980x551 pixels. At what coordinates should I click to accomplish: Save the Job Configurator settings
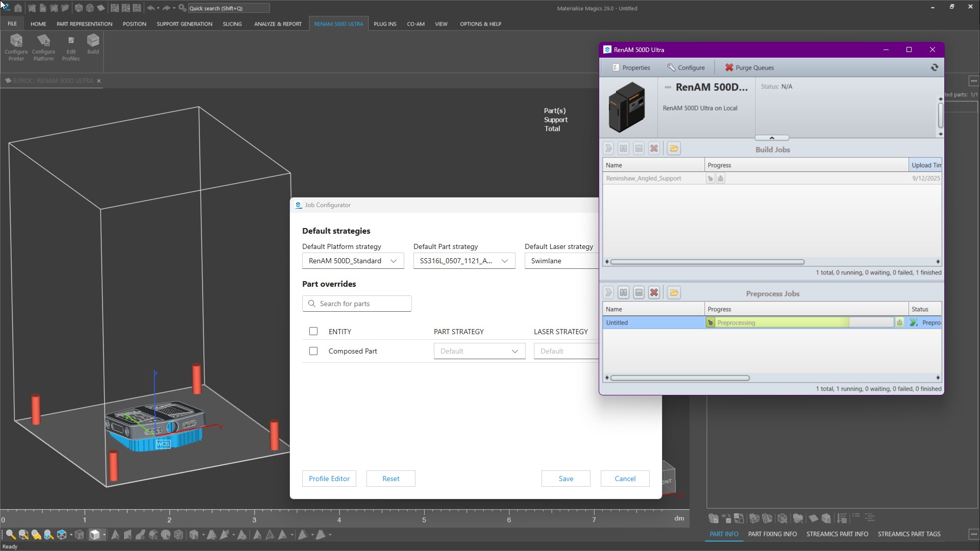[x=566, y=479]
